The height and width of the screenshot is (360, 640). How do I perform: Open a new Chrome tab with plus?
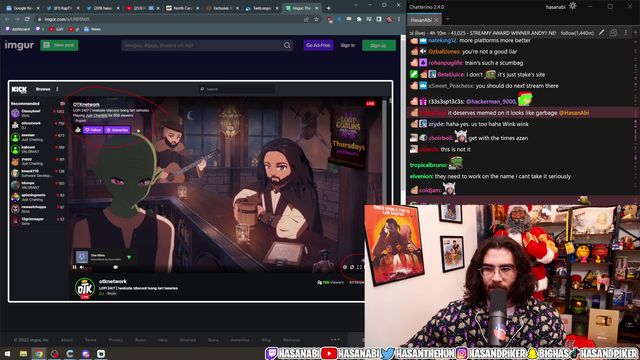(x=329, y=8)
